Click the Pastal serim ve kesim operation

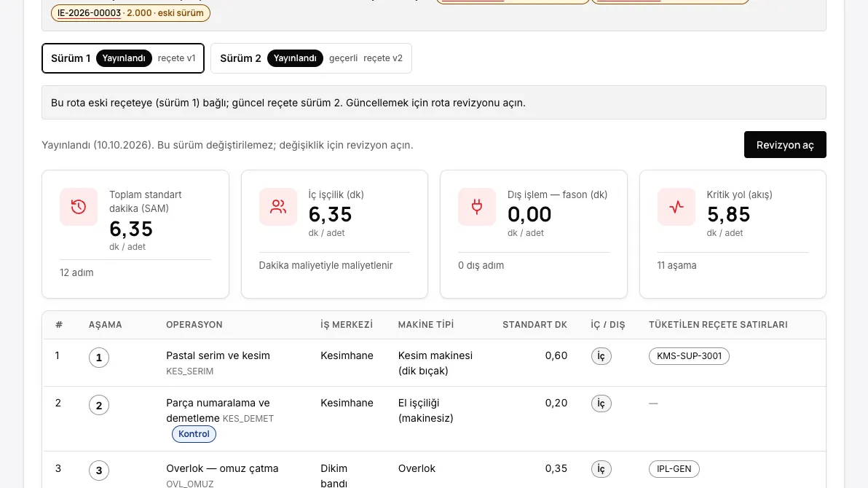click(218, 355)
